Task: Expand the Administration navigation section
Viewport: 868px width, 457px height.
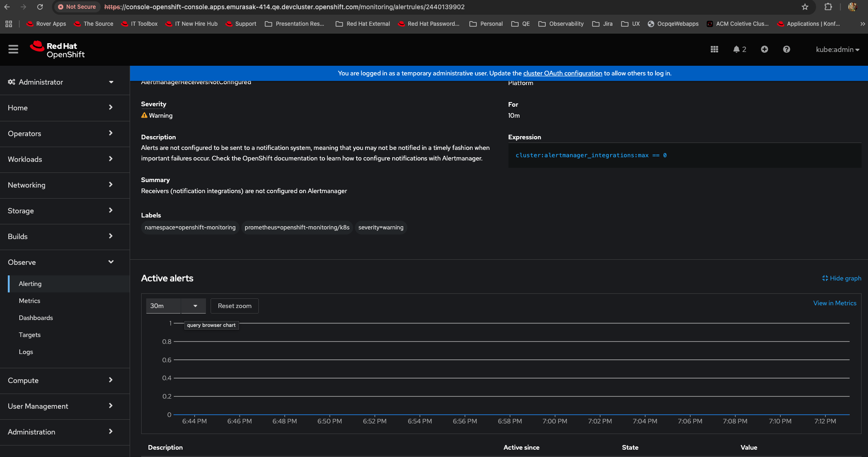Action: click(65, 432)
